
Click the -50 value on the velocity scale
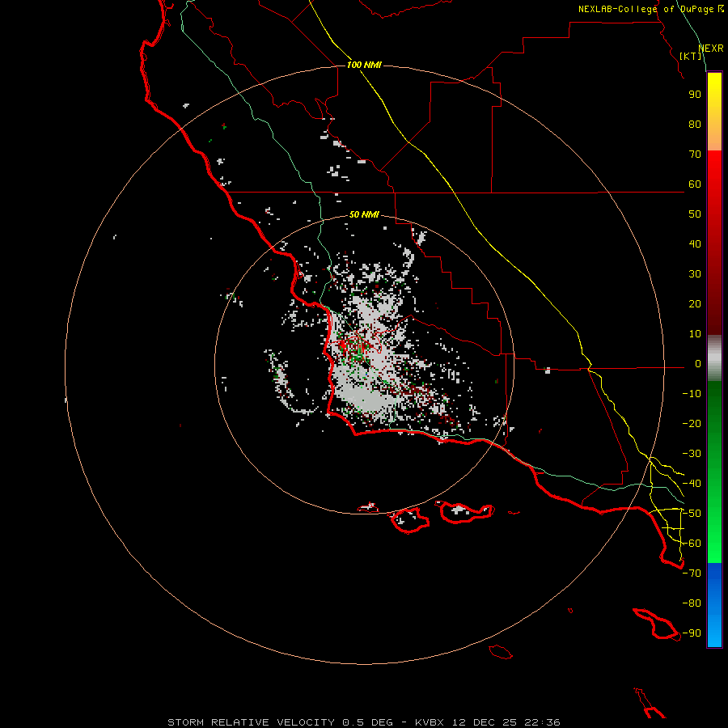(x=692, y=514)
